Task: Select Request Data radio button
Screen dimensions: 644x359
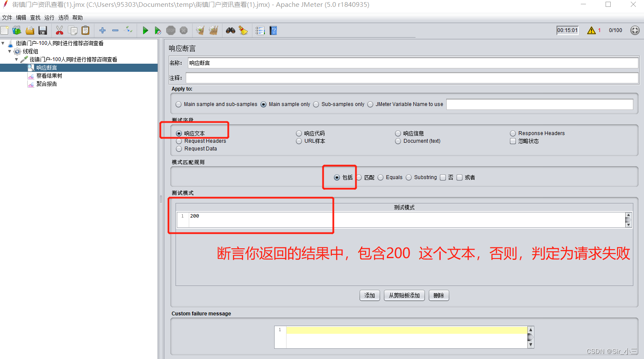Action: (x=179, y=149)
